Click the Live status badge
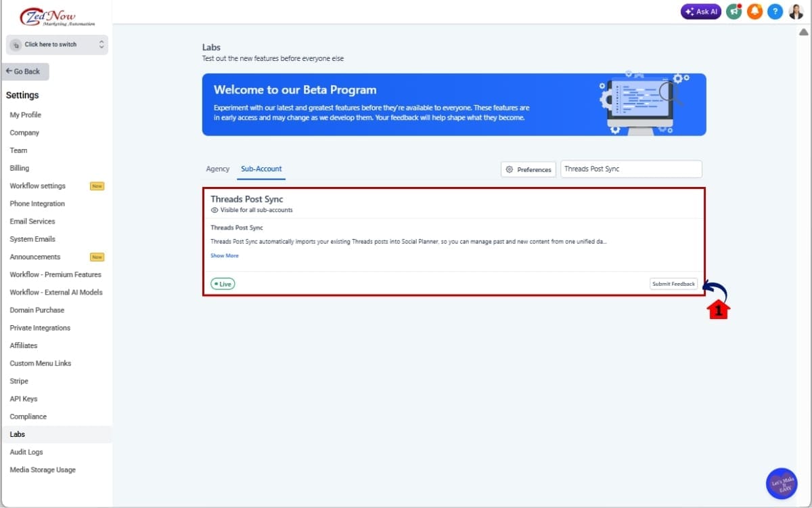The height and width of the screenshot is (508, 812). click(223, 284)
